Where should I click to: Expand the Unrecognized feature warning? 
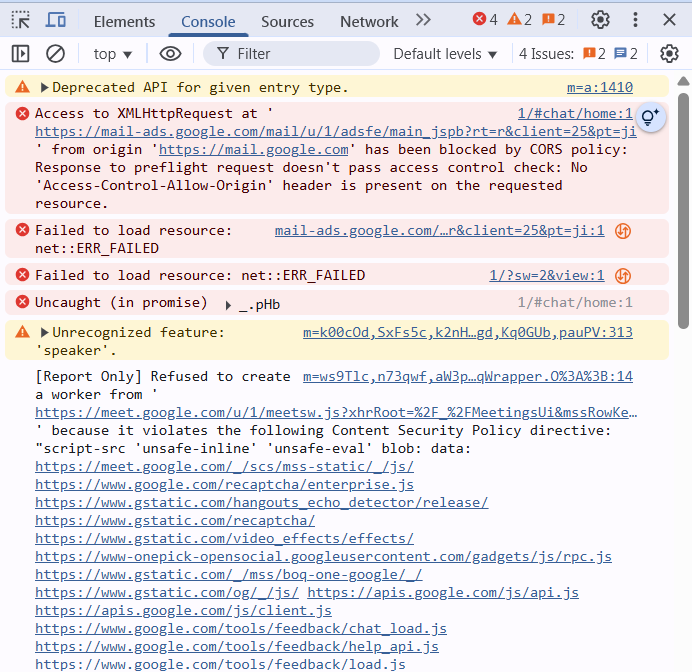click(x=44, y=332)
